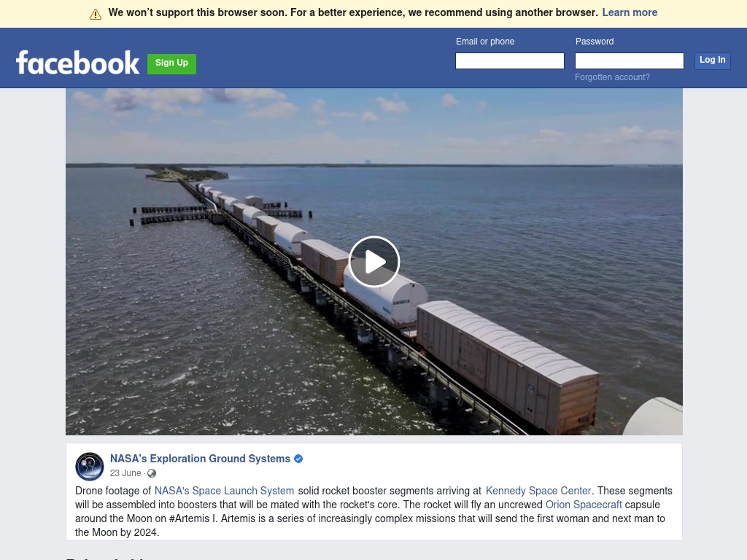Click the warning triangle icon in banner
747x560 pixels.
point(96,14)
